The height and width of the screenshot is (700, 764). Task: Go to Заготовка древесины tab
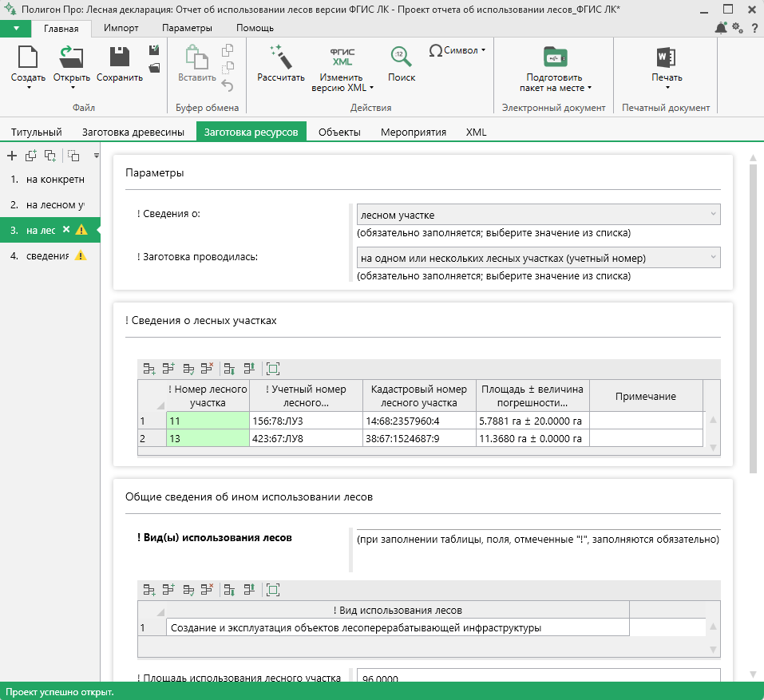pos(133,132)
